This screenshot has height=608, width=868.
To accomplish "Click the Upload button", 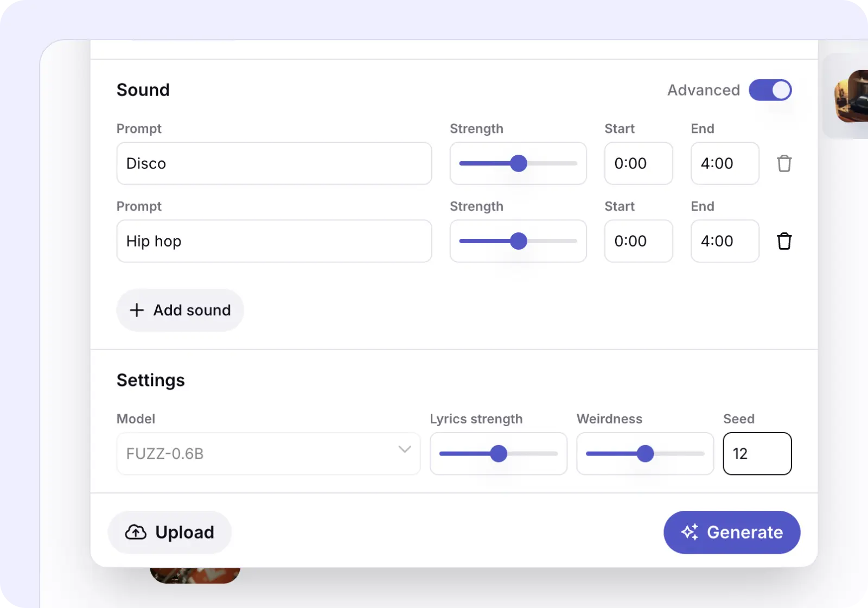I will tap(170, 532).
